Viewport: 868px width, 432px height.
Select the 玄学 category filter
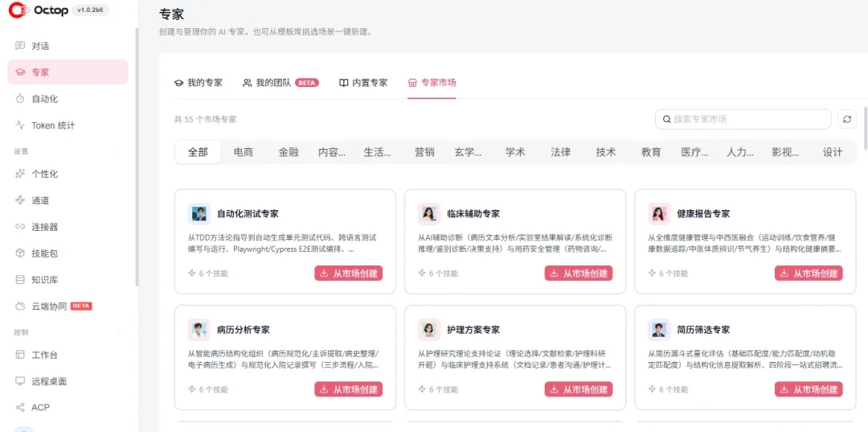(x=469, y=152)
